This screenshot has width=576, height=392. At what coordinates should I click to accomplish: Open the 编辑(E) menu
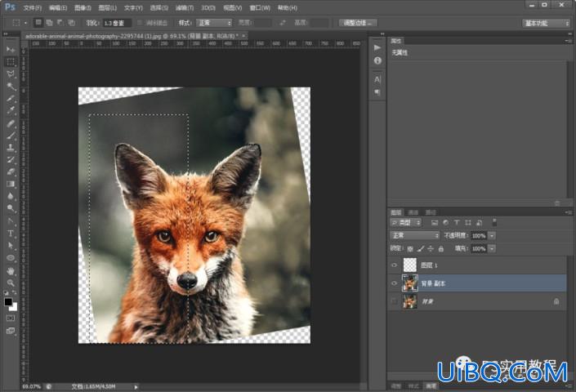(58, 7)
